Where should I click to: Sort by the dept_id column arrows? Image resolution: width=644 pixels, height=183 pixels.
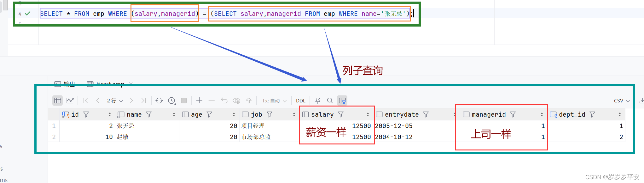click(x=620, y=114)
